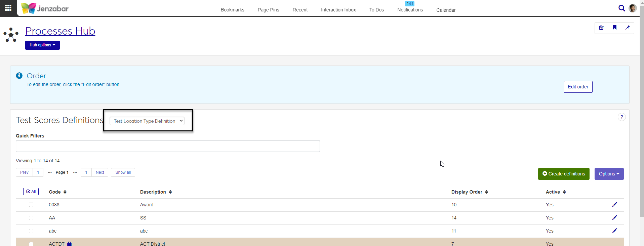
Task: Open the Test Location Type Definition dropdown
Action: 147,121
